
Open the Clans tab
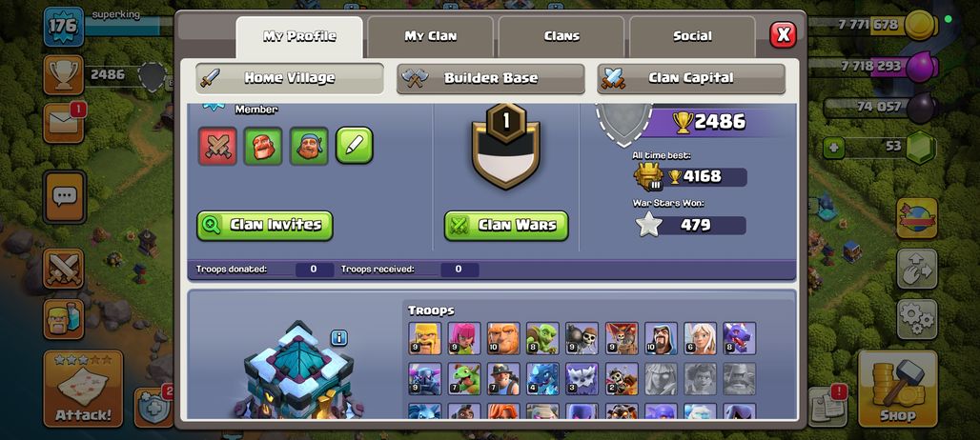tap(561, 36)
